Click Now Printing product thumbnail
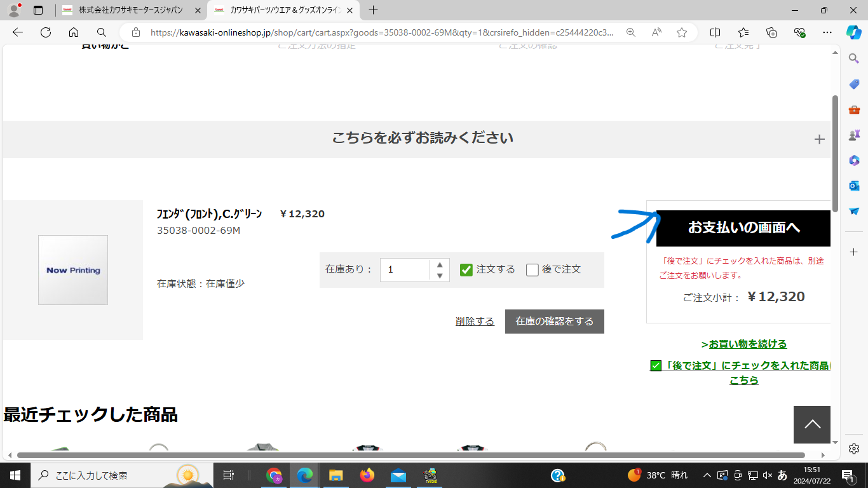The width and height of the screenshot is (868, 488). [73, 270]
